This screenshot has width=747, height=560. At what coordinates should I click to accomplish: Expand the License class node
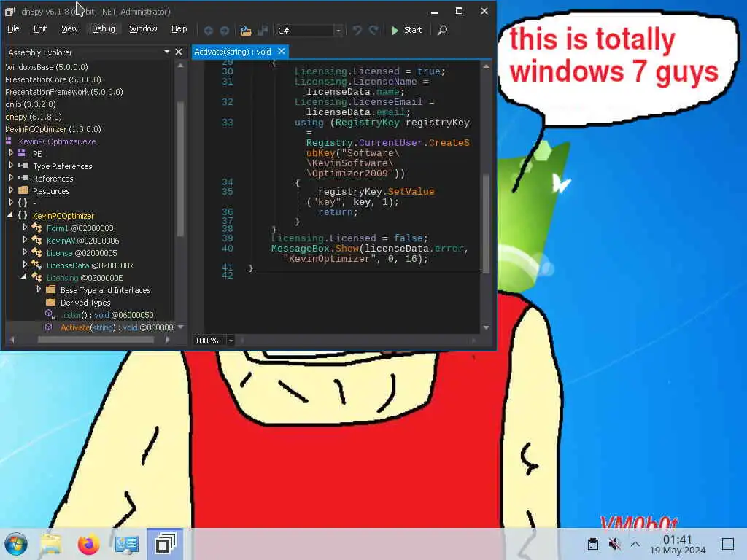coord(25,252)
